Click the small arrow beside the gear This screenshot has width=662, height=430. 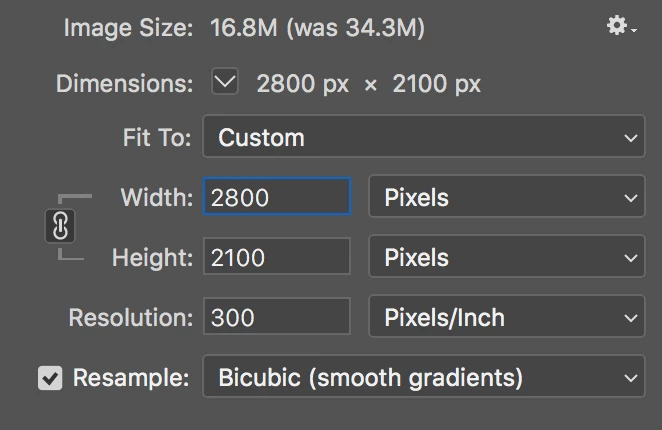point(634,30)
